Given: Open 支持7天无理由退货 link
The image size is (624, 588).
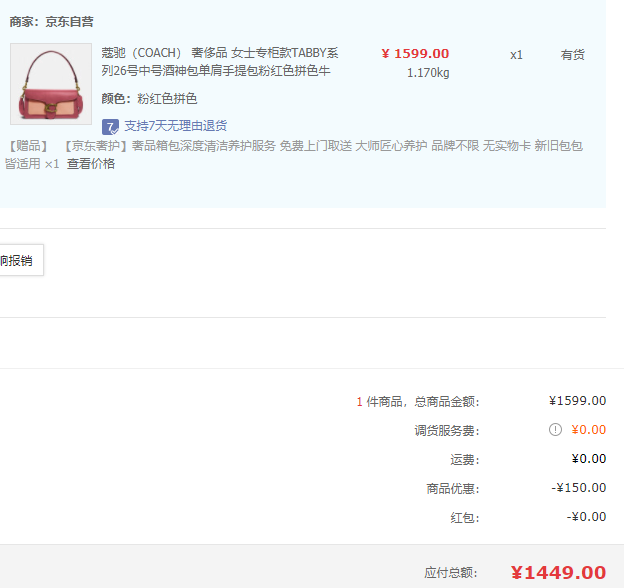Looking at the screenshot, I should [176, 126].
